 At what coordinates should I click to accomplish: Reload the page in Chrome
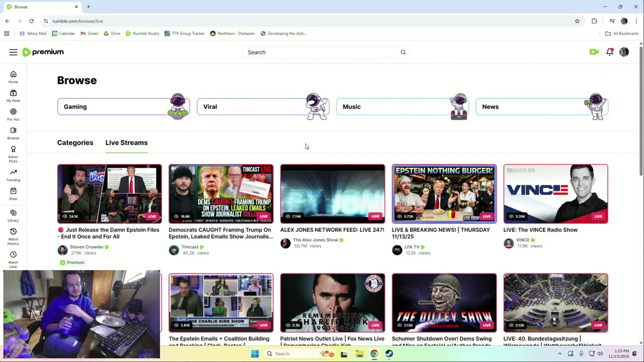tap(31, 21)
